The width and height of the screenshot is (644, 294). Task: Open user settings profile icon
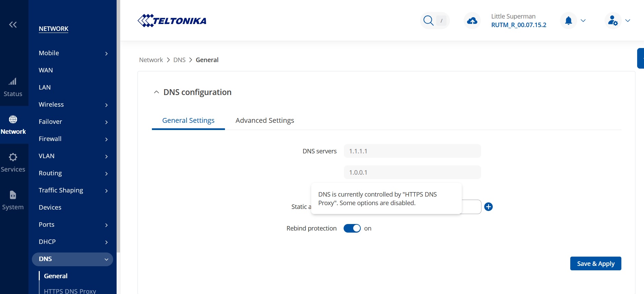tap(612, 21)
